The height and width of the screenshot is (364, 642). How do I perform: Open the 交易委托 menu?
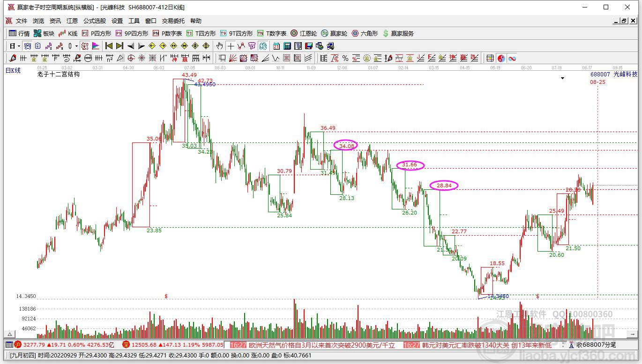pos(173,21)
